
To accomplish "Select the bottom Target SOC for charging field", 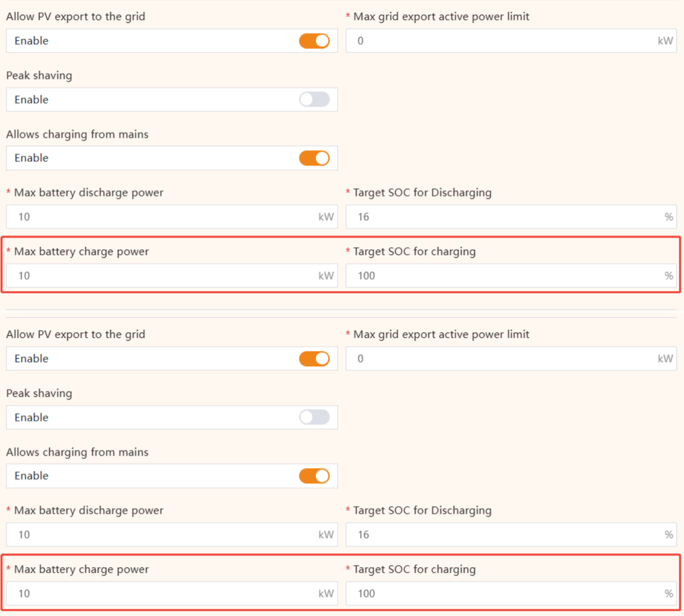I will click(492, 593).
